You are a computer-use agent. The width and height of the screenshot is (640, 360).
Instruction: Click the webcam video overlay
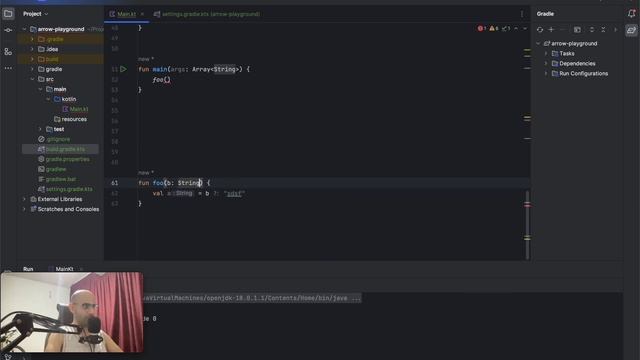72,312
